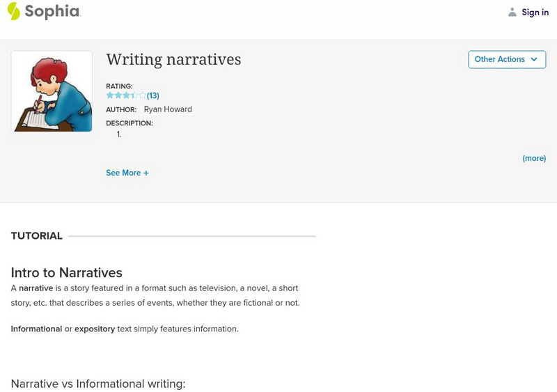Open the child writing thumbnail image
Image resolution: width=557 pixels, height=392 pixels.
click(52, 91)
